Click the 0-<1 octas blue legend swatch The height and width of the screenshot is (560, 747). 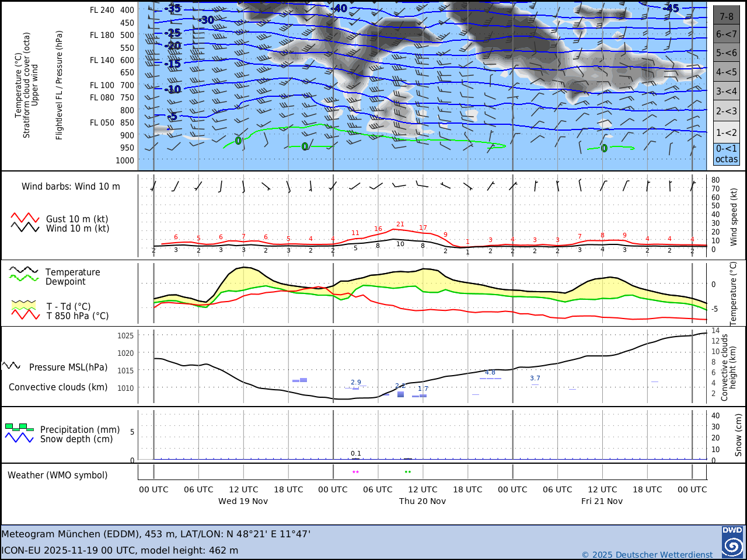click(727, 154)
